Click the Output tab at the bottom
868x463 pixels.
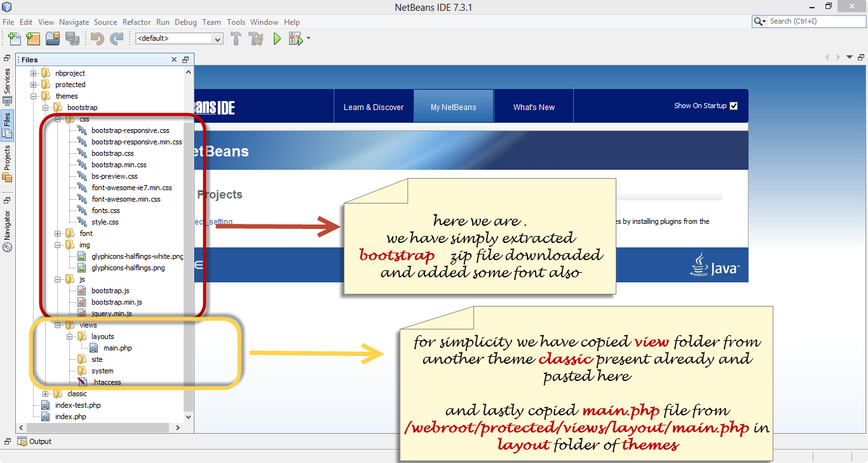tap(35, 441)
